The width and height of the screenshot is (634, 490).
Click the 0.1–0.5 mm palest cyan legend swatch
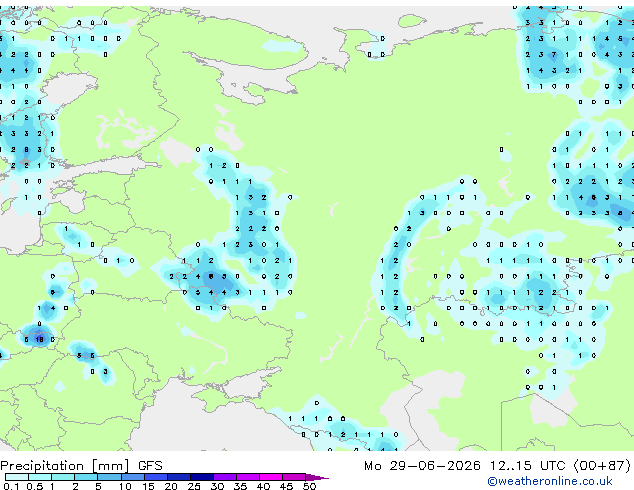click(x=17, y=477)
